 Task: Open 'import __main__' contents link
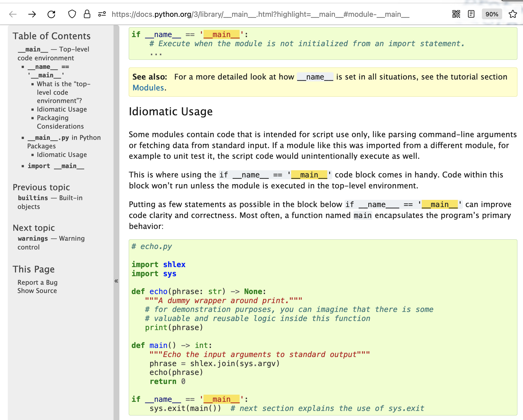(56, 166)
